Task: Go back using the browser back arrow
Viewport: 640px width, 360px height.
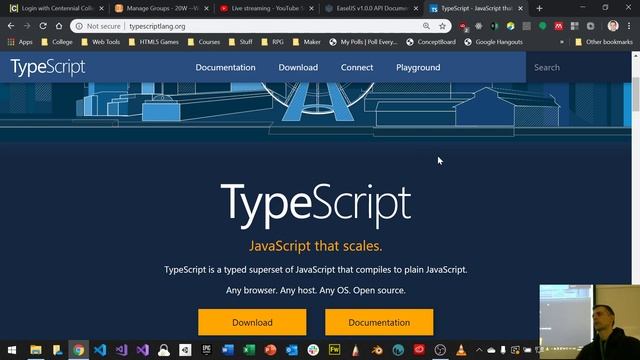Action: pyautogui.click(x=11, y=26)
